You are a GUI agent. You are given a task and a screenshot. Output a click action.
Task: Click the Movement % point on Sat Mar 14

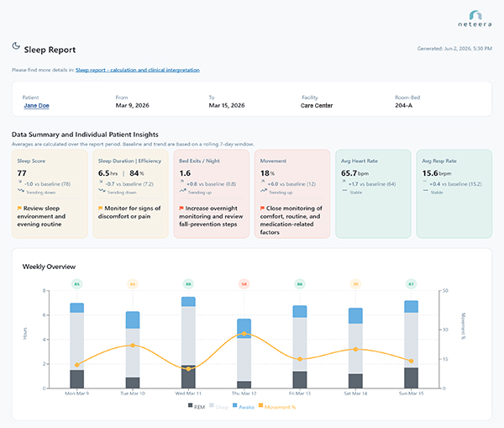[355, 349]
